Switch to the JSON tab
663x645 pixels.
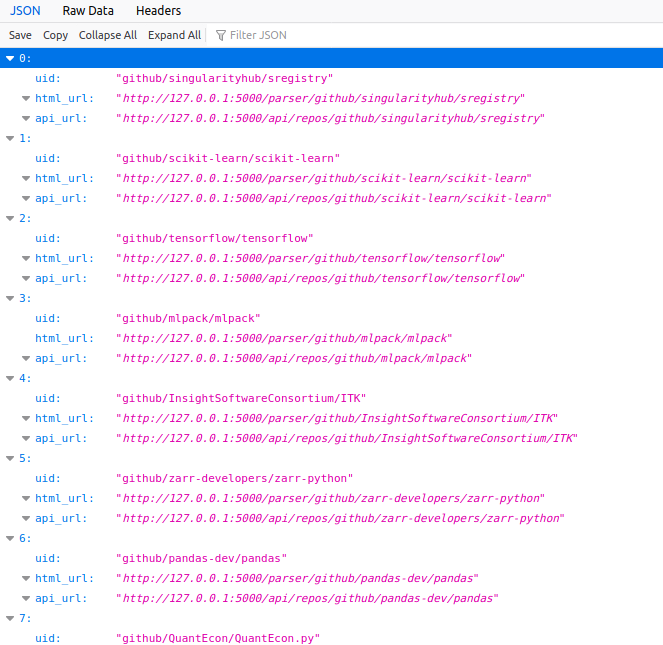(25, 11)
